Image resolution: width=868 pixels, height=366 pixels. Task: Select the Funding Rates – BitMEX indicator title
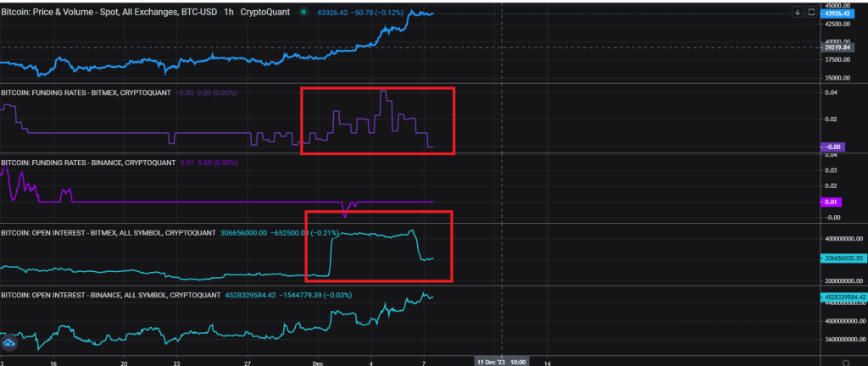(x=86, y=91)
